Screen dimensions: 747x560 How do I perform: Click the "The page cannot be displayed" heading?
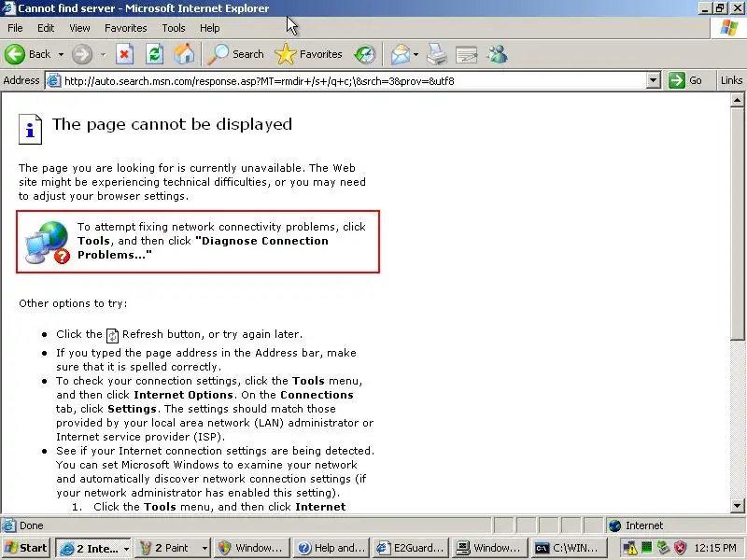coord(172,124)
